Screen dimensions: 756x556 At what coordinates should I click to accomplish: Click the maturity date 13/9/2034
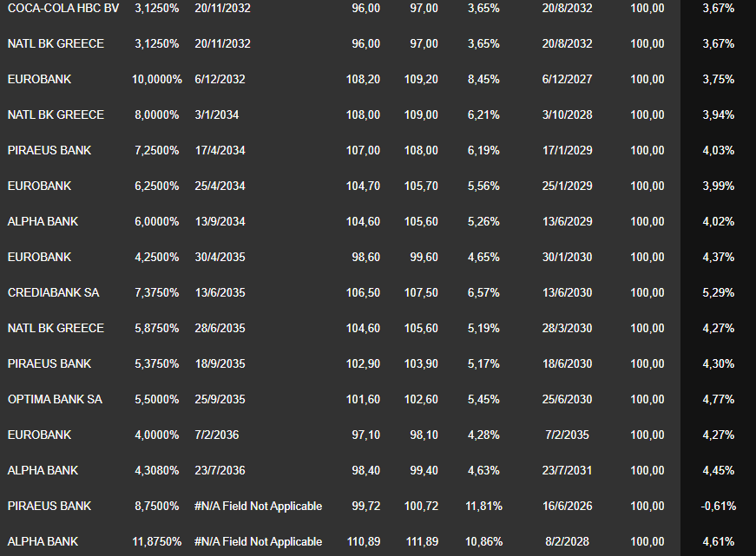click(220, 222)
